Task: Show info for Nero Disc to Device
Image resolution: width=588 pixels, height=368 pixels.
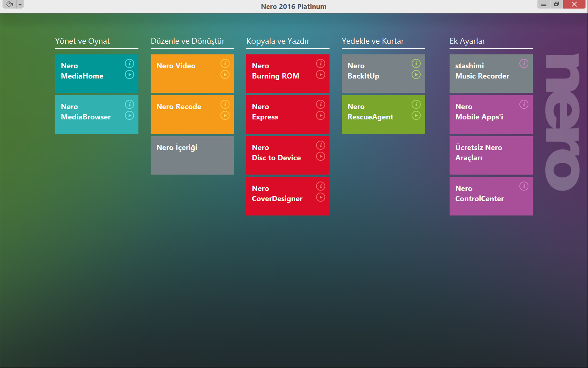Action: click(x=321, y=145)
